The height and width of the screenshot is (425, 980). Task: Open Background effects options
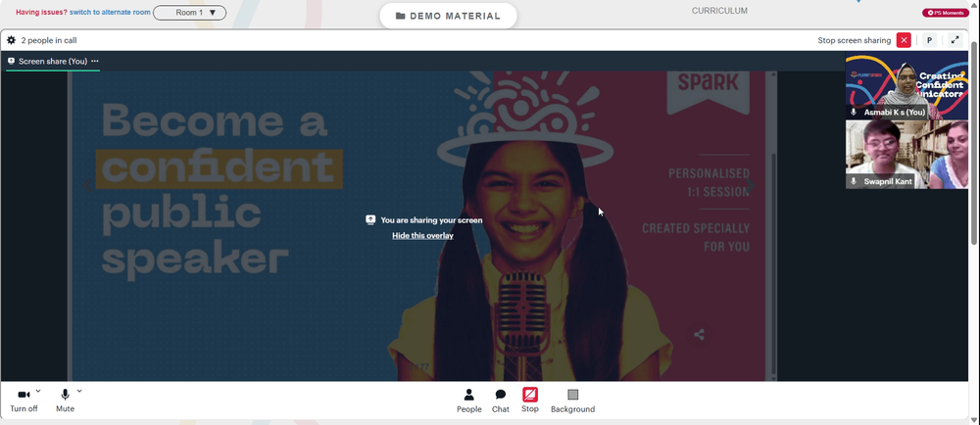pos(572,401)
